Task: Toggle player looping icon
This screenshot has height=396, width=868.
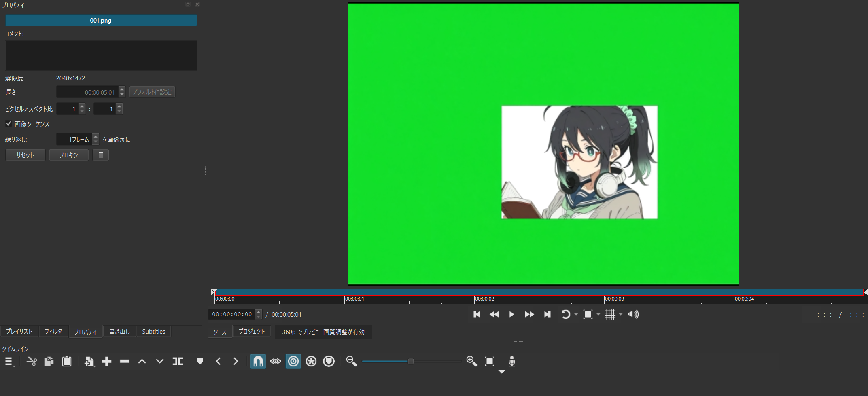Action: tap(565, 314)
